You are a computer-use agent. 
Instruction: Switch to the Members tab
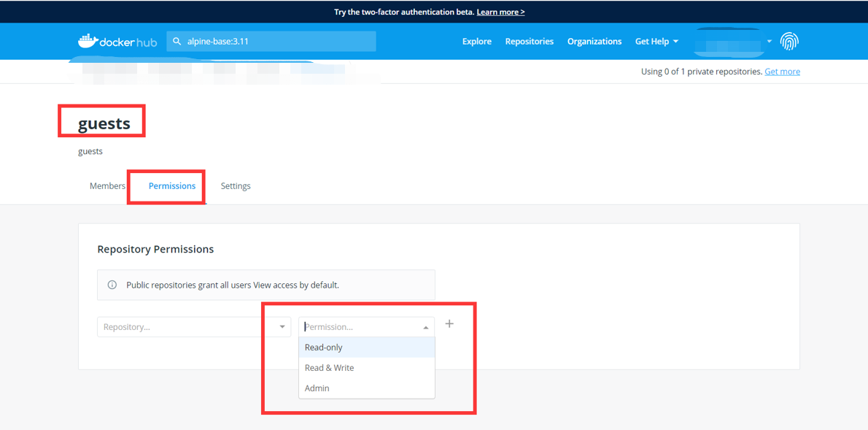tap(107, 186)
